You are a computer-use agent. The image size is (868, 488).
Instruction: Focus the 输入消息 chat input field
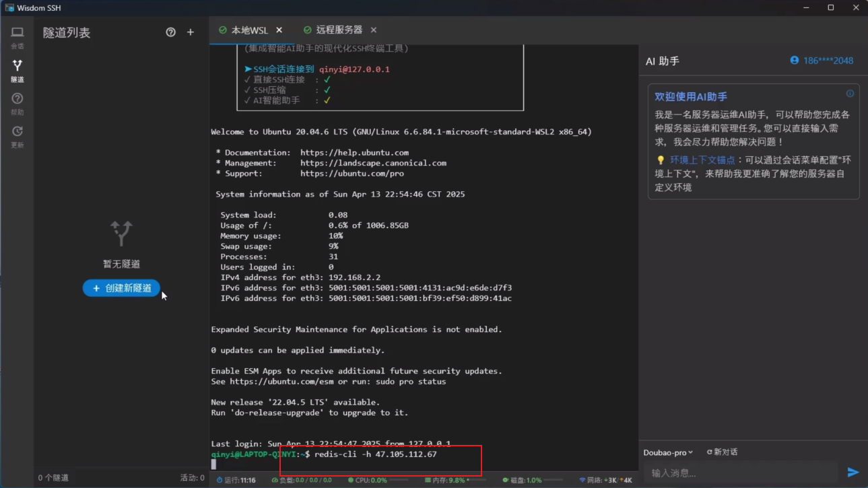[x=741, y=473]
